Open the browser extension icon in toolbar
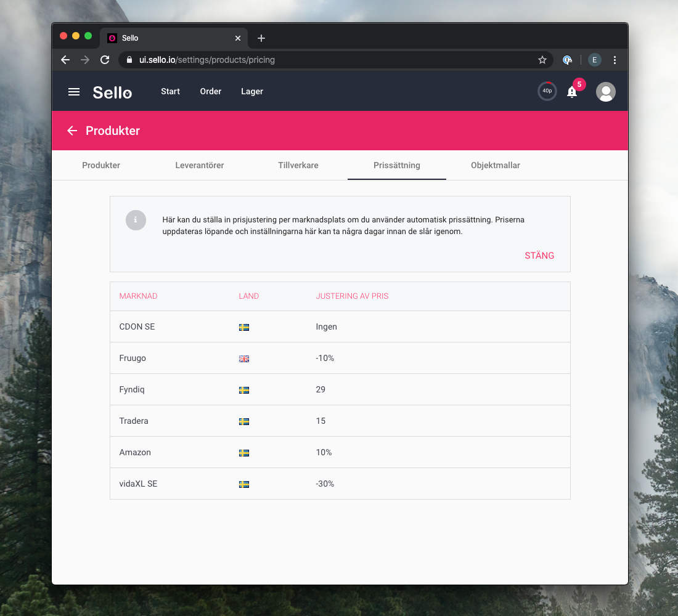This screenshot has height=616, width=678. pyautogui.click(x=567, y=60)
